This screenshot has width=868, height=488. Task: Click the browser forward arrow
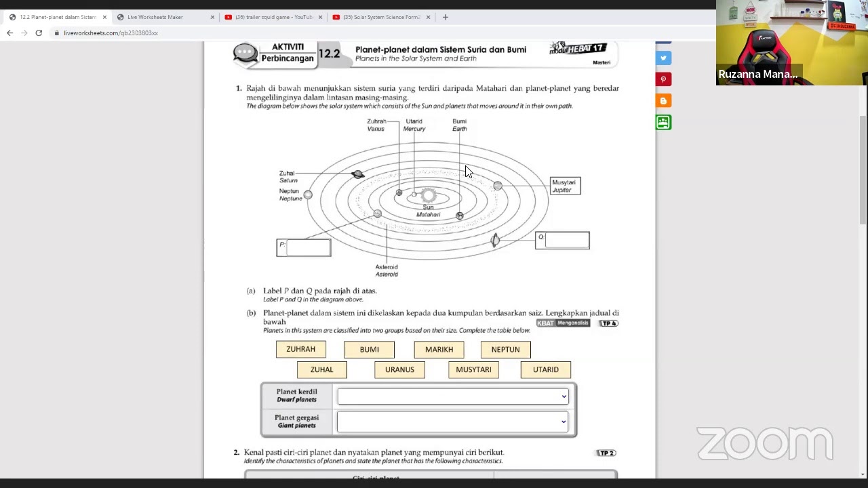[x=24, y=33]
